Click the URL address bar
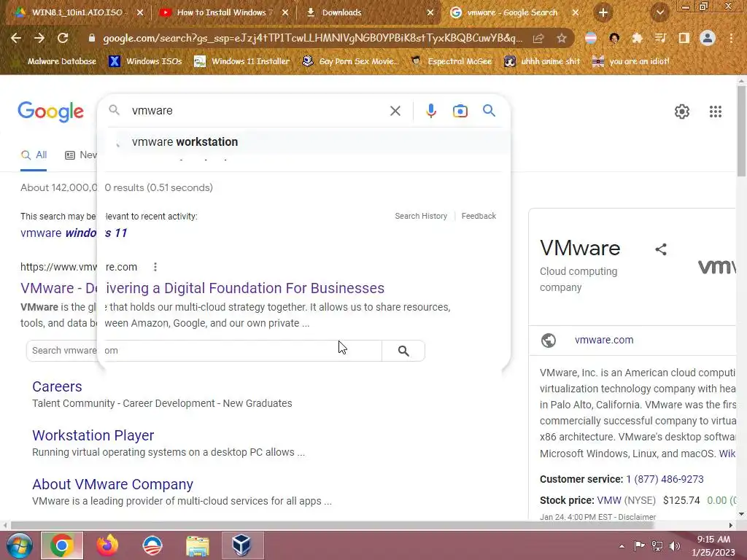Screen dimensions: 747x560 (x=312, y=38)
